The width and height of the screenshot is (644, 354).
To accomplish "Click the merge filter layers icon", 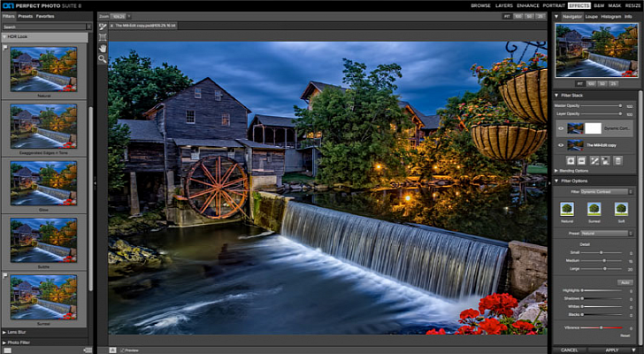I will point(581,160).
